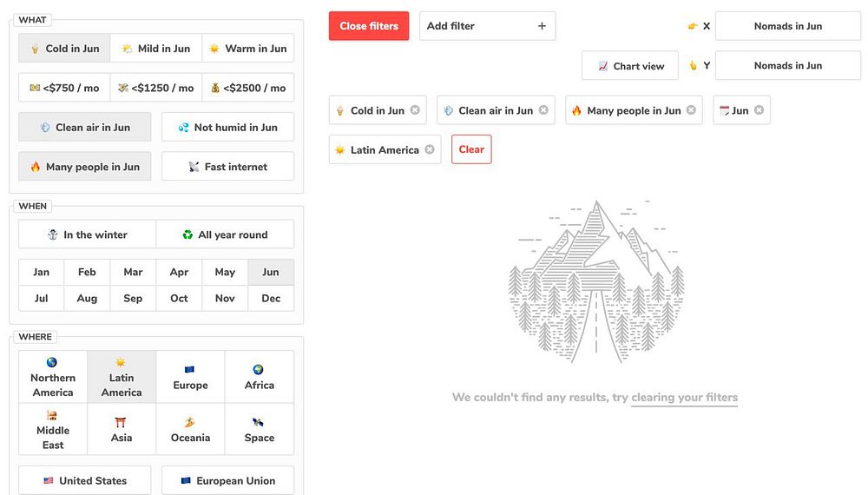Choose the Oceania region tile
The image size is (868, 495).
pos(190,429)
